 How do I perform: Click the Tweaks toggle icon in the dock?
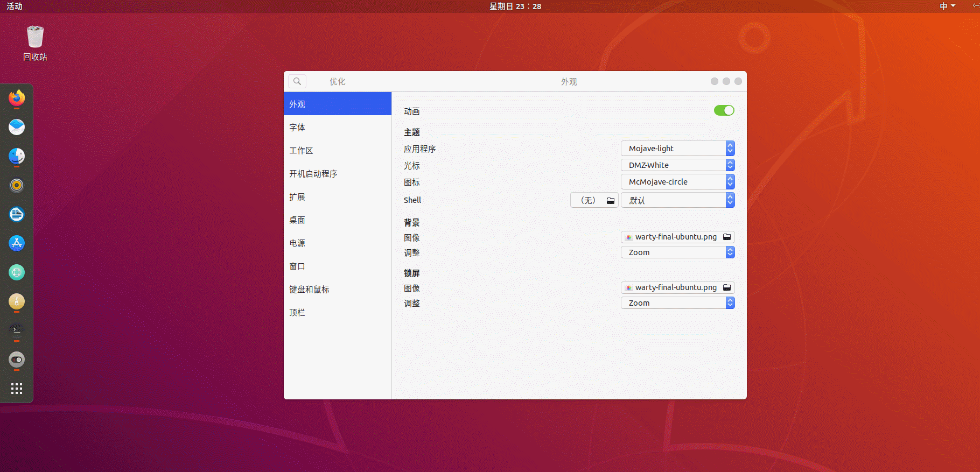point(17,359)
